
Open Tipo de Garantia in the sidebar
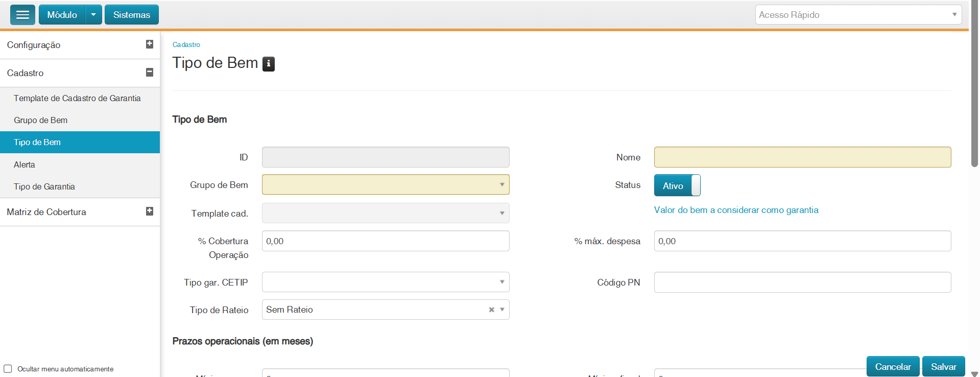pyautogui.click(x=44, y=186)
